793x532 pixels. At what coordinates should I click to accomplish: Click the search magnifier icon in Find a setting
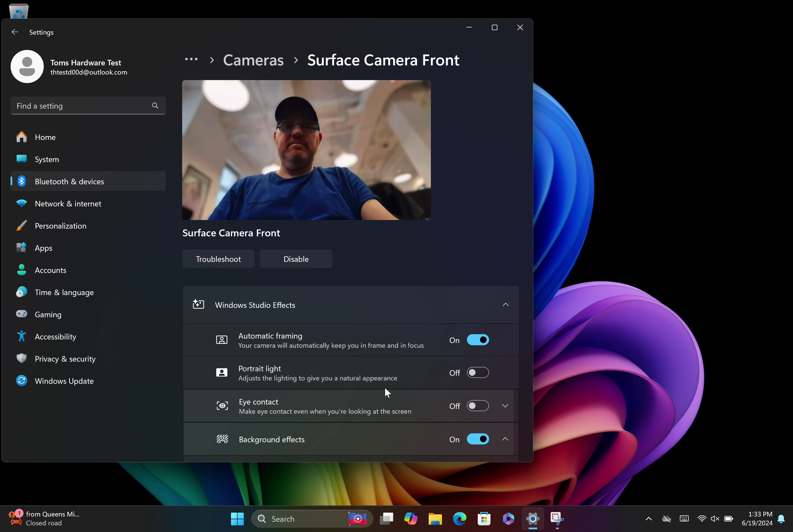point(155,106)
